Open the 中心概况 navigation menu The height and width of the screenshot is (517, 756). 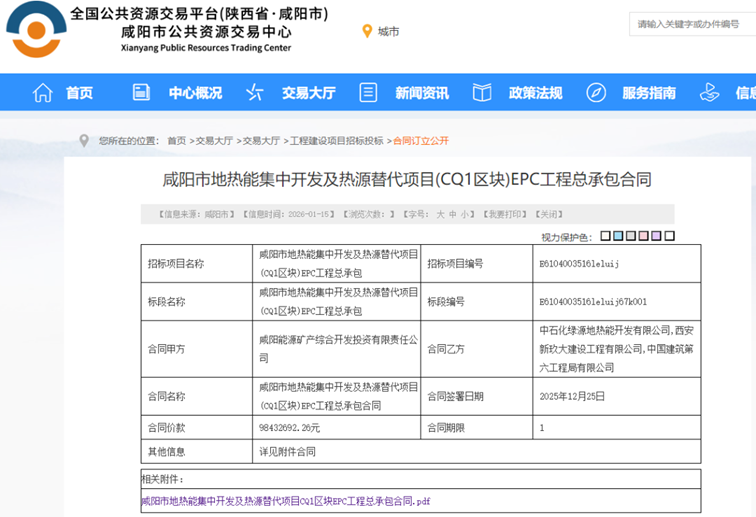(x=195, y=93)
